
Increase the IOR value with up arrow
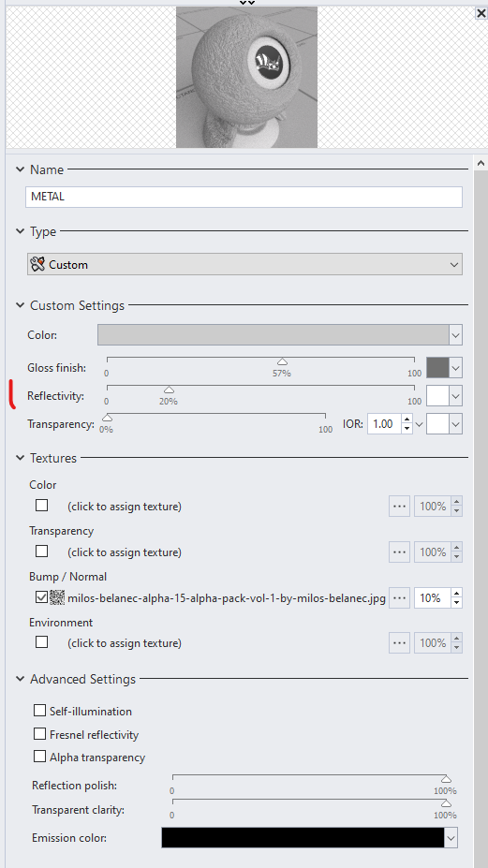[407, 419]
